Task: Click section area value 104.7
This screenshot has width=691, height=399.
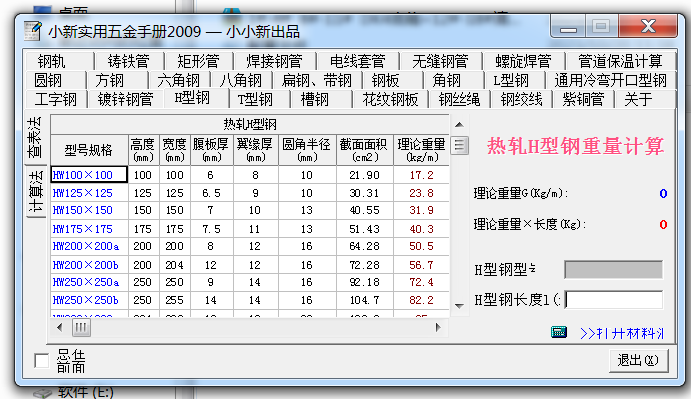Action: pos(364,300)
